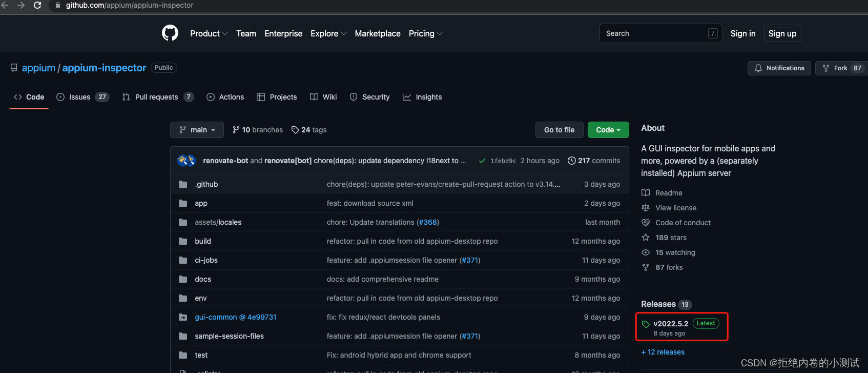
Task: Open the v2022.5.2 release link
Action: (x=671, y=324)
